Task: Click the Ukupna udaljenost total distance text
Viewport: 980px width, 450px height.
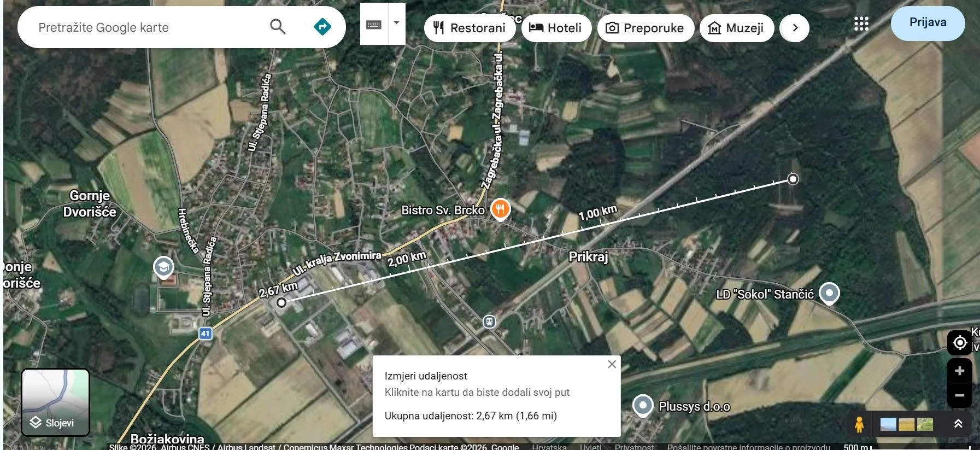Action: point(471,416)
